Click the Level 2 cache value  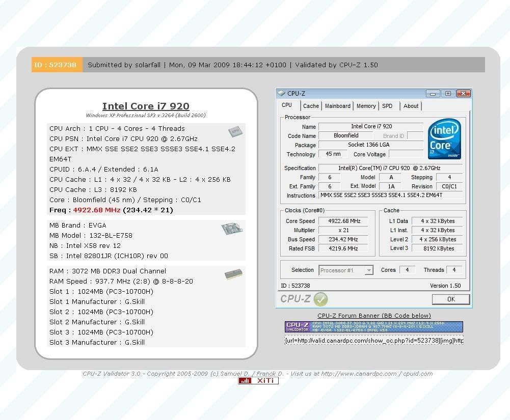coord(438,239)
